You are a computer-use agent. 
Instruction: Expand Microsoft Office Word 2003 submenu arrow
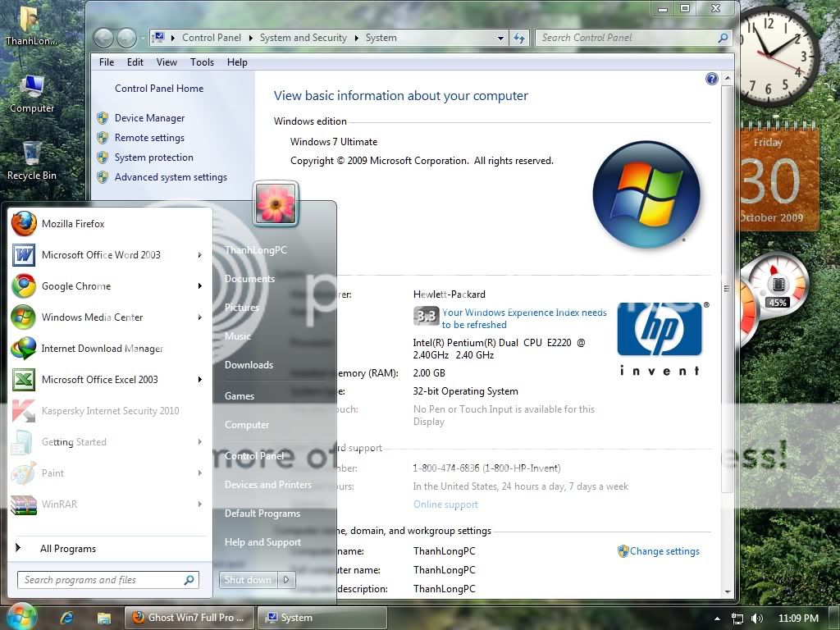(199, 255)
